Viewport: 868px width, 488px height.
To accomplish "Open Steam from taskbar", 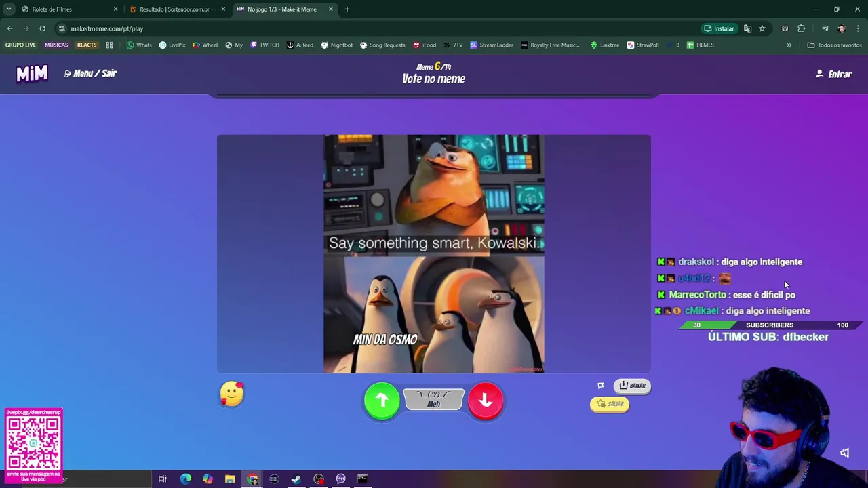I will pos(296,479).
